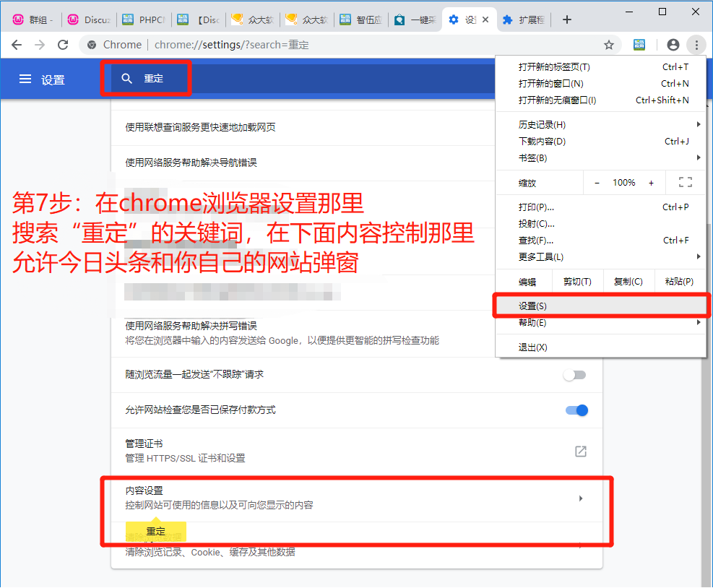Select 打开新的无痕窗口(I) menu item
Image resolution: width=713 pixels, height=588 pixels.
point(600,100)
